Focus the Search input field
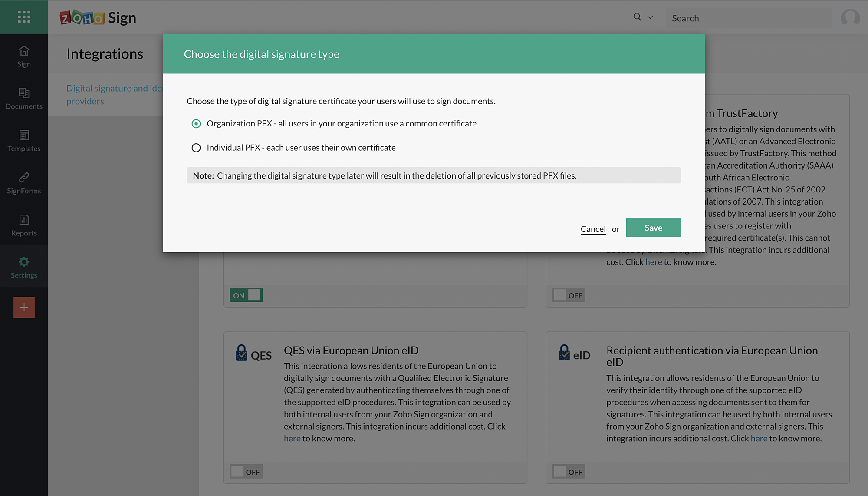The width and height of the screenshot is (868, 496). click(749, 18)
